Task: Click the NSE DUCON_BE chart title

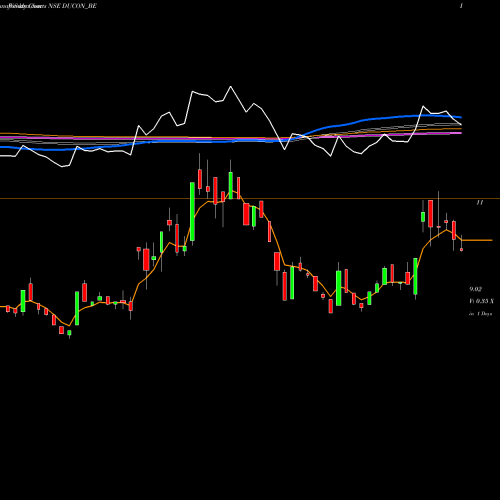Action: pyautogui.click(x=72, y=6)
